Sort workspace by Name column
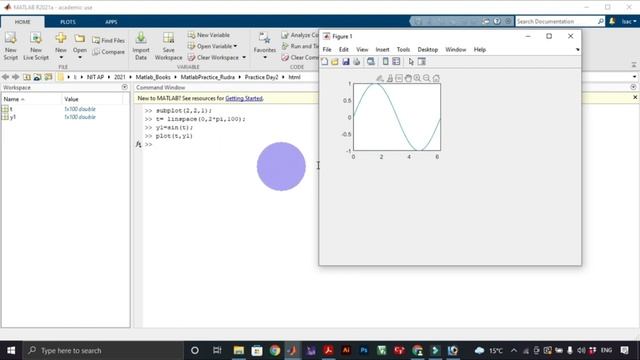The width and height of the screenshot is (640, 360). click(14, 99)
